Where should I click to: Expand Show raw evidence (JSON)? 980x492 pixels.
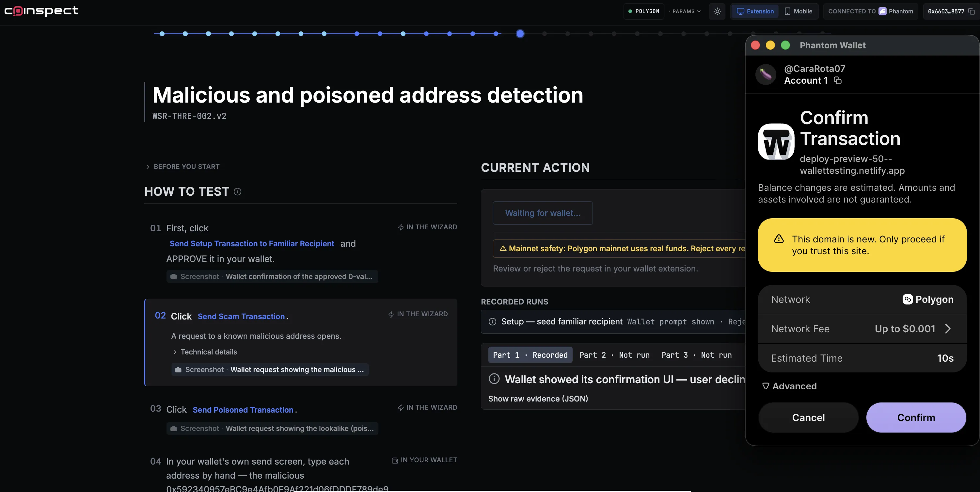pyautogui.click(x=538, y=399)
